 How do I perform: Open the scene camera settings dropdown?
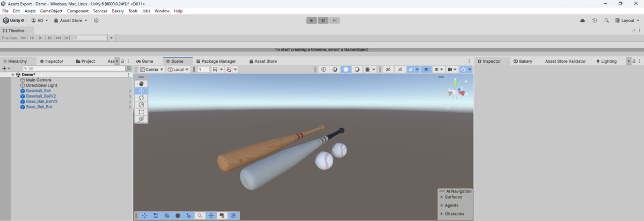click(x=452, y=69)
